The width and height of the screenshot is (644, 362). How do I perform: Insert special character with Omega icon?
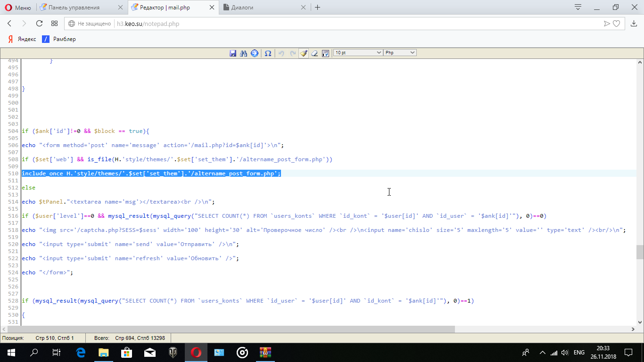pyautogui.click(x=268, y=53)
